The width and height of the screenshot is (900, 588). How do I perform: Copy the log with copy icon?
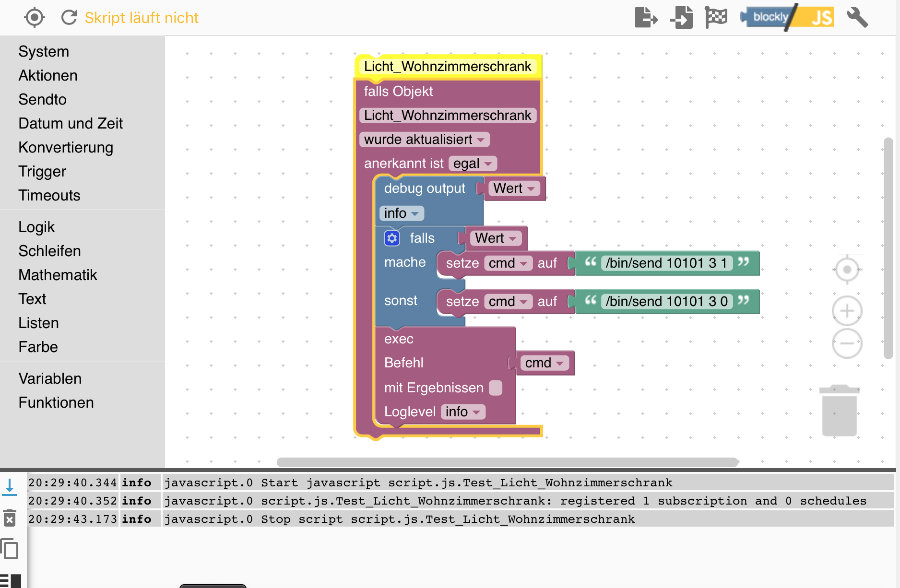click(x=10, y=549)
